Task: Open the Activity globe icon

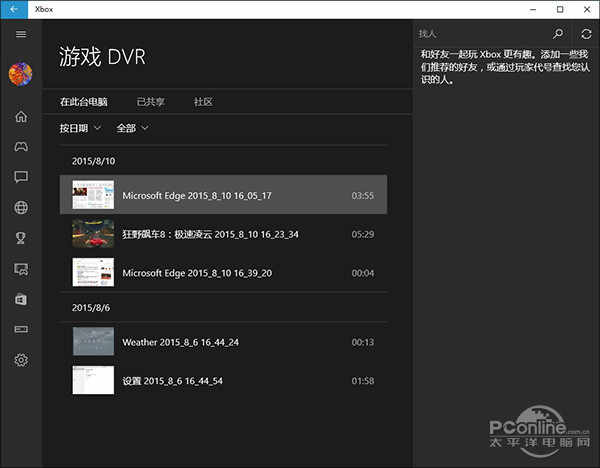Action: click(20, 208)
